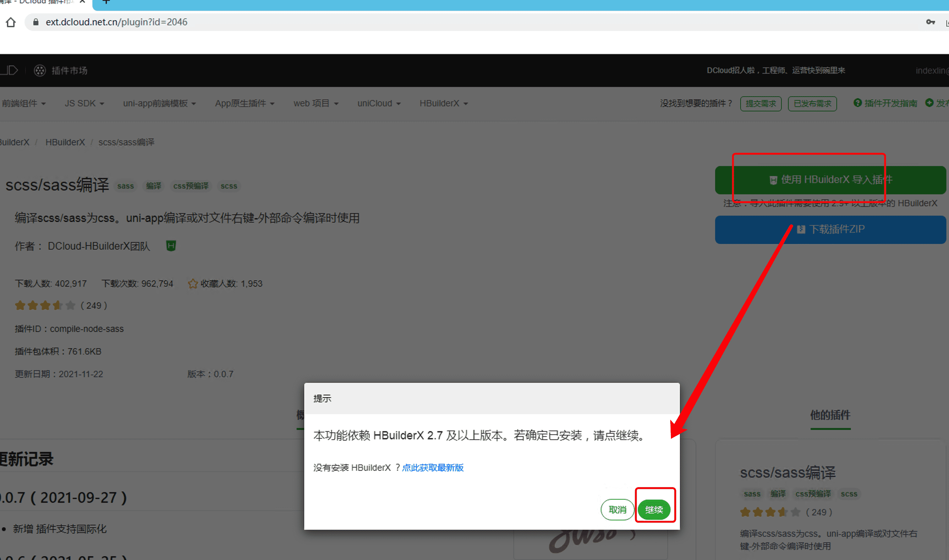Click the saved-password key icon
949x560 pixels.
(930, 22)
